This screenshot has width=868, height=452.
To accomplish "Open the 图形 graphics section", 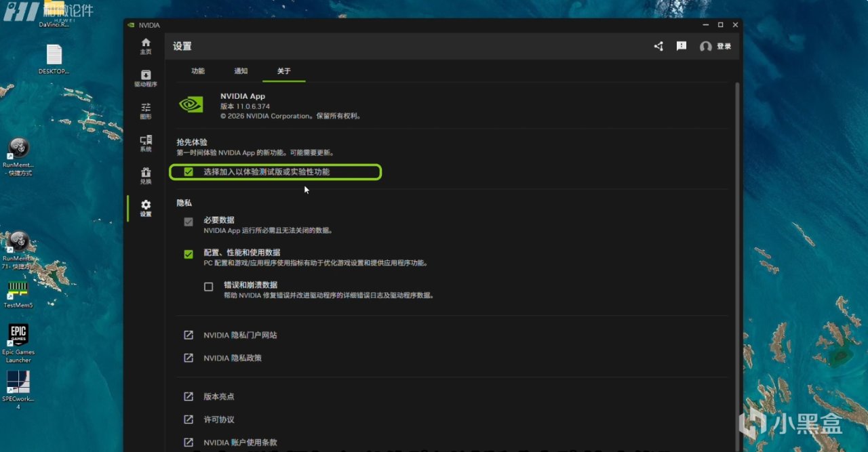I will point(146,111).
